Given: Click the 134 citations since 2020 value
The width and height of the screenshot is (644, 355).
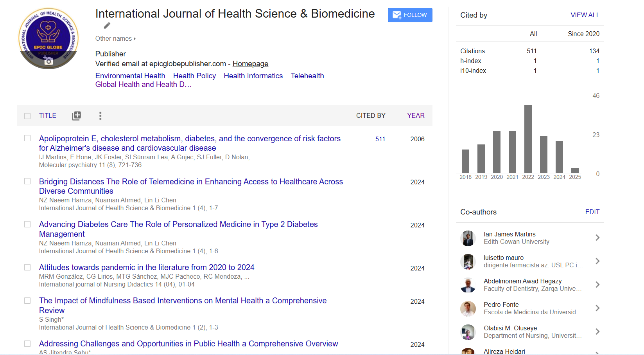Looking at the screenshot, I should 594,51.
